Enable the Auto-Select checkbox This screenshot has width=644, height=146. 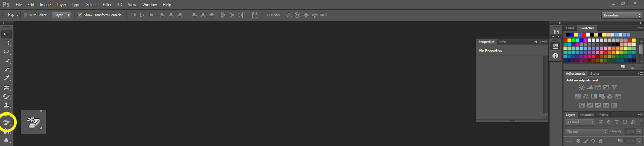(x=26, y=15)
